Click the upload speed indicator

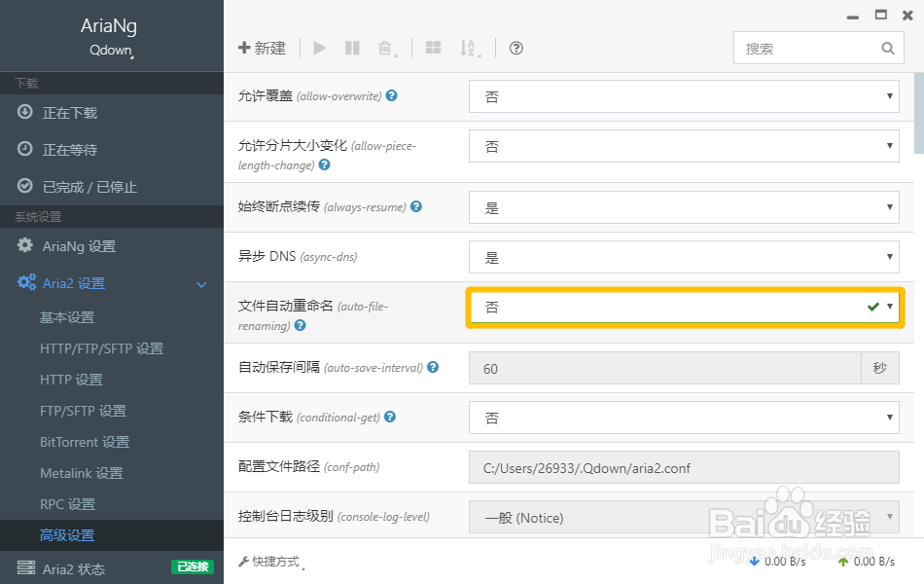pos(867,562)
